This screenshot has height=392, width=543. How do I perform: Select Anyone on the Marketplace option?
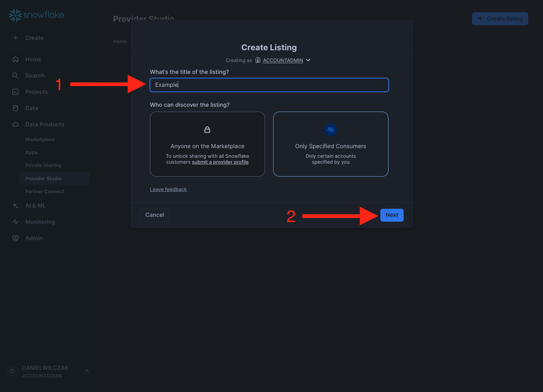pyautogui.click(x=207, y=144)
